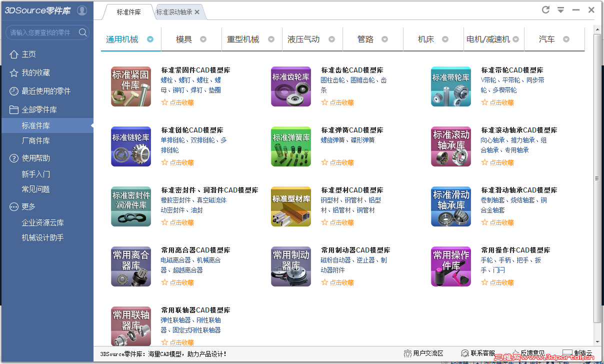Click 联系客服 in status bar
This screenshot has height=364, width=604.
pyautogui.click(x=478, y=353)
